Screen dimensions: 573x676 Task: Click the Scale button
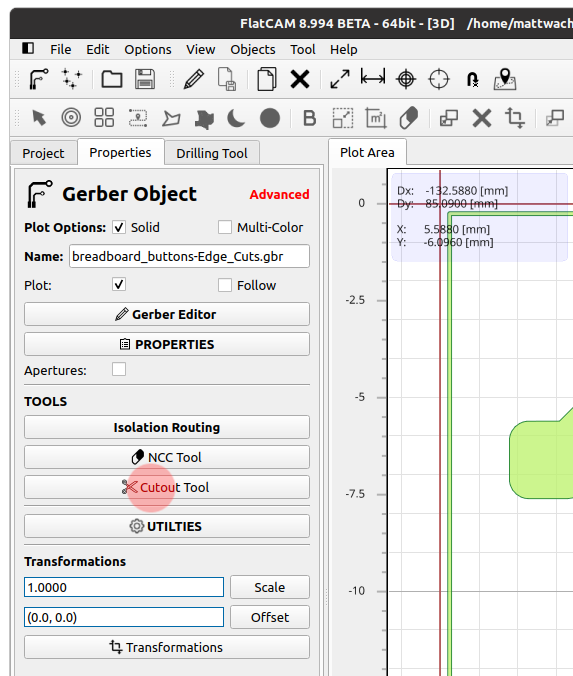270,587
